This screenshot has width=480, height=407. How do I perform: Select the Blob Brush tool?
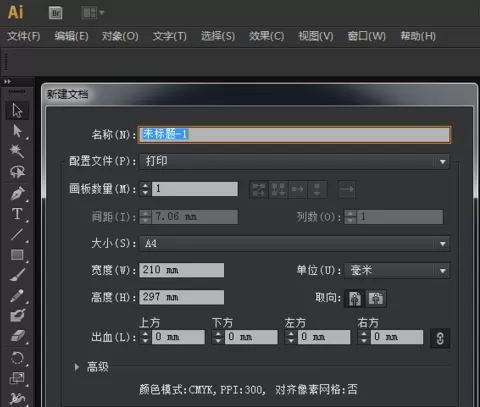pyautogui.click(x=17, y=315)
